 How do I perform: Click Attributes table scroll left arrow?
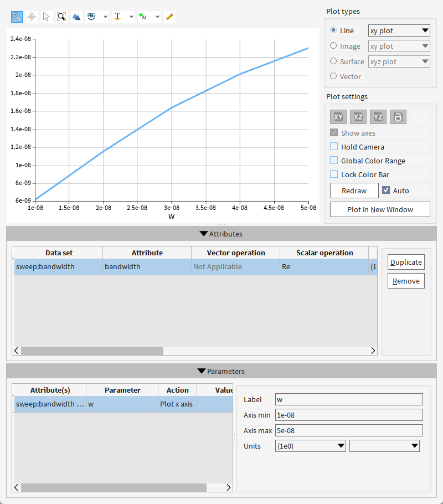click(17, 351)
